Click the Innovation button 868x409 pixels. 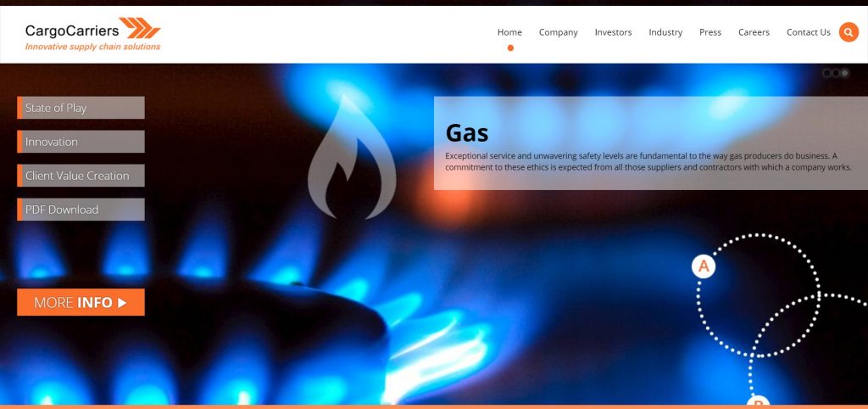(81, 142)
